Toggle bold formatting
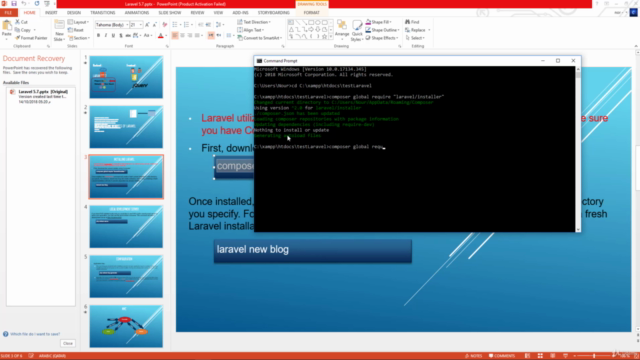 coord(98,36)
